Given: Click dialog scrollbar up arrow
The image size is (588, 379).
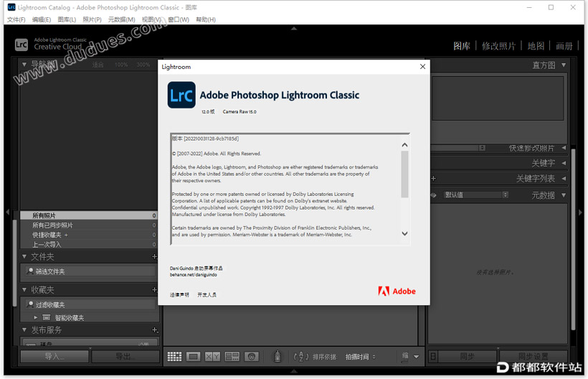Looking at the screenshot, I should click(x=404, y=145).
